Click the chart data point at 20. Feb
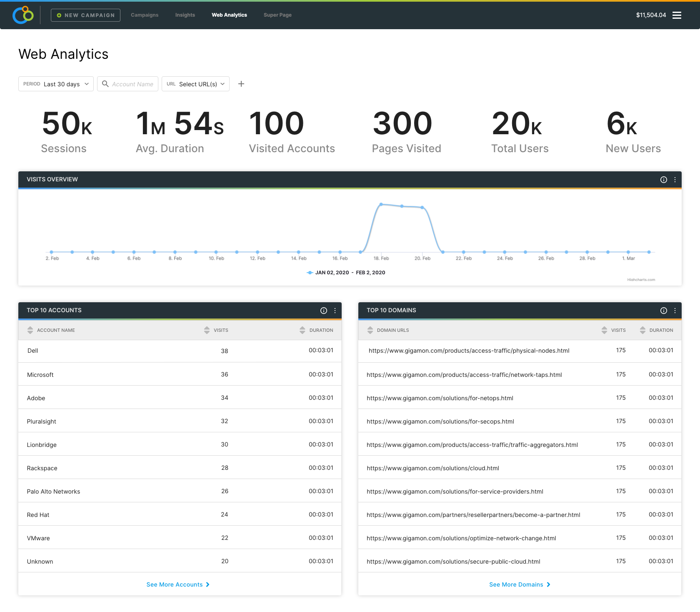Image resolution: width=700 pixels, height=612 pixels. [422, 207]
